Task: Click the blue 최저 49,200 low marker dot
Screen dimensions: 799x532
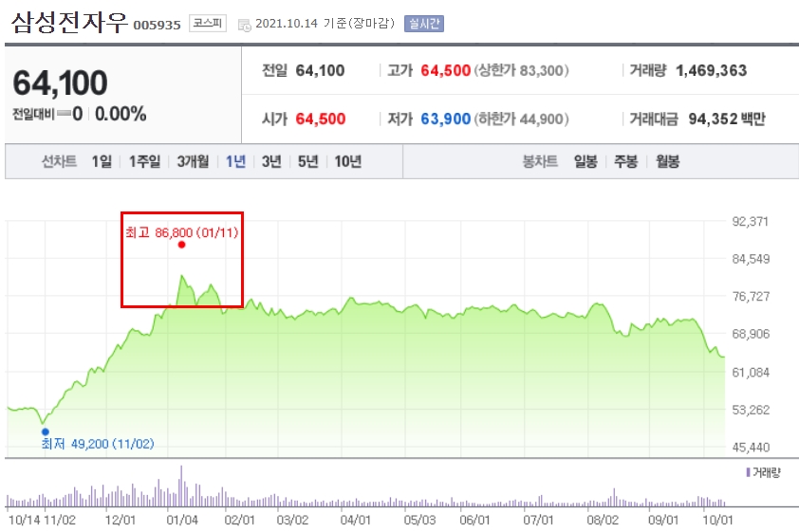Action: 46,431
